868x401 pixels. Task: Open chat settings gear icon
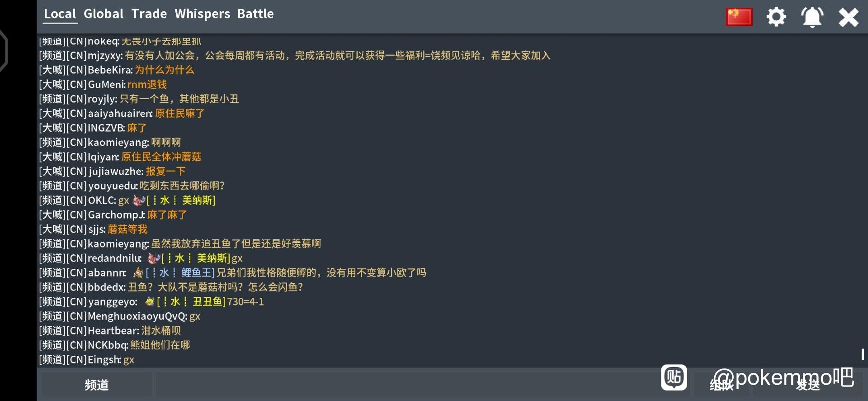[776, 17]
